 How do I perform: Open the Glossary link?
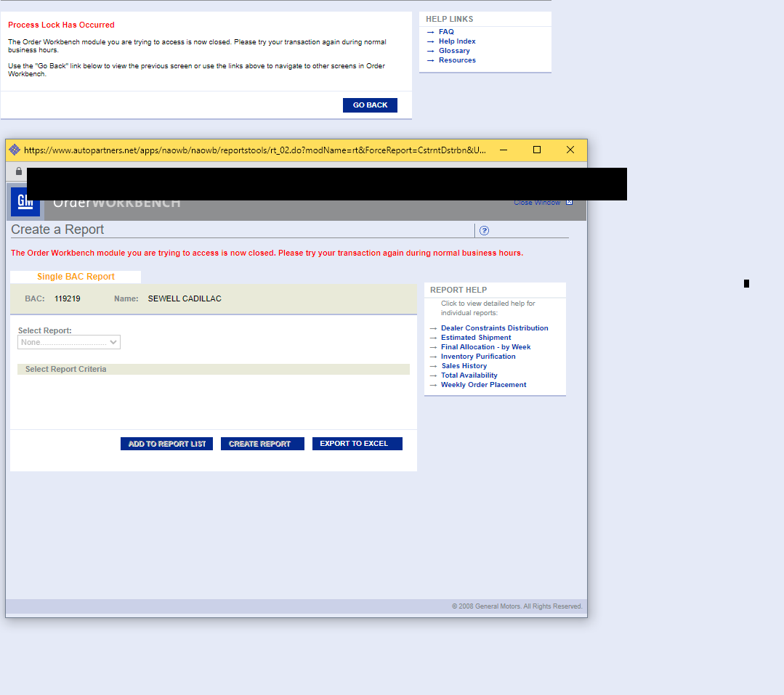tap(454, 51)
